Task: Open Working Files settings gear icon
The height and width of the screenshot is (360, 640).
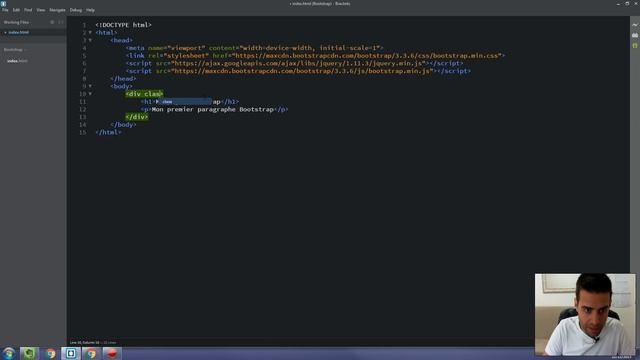Action: (x=52, y=22)
